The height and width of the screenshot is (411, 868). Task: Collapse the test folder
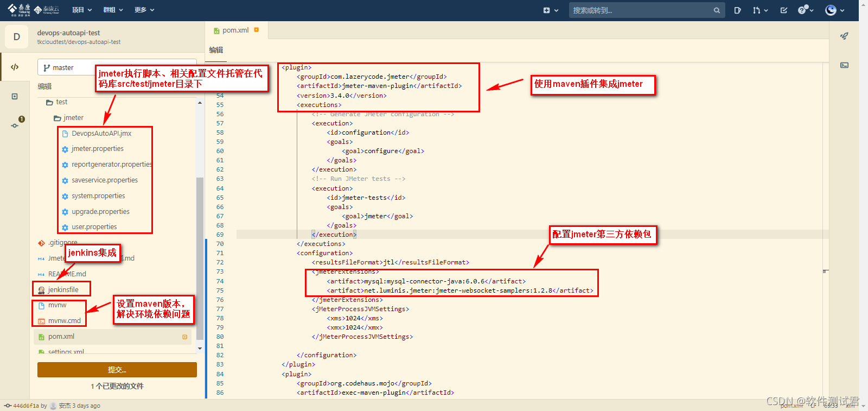tap(56, 102)
